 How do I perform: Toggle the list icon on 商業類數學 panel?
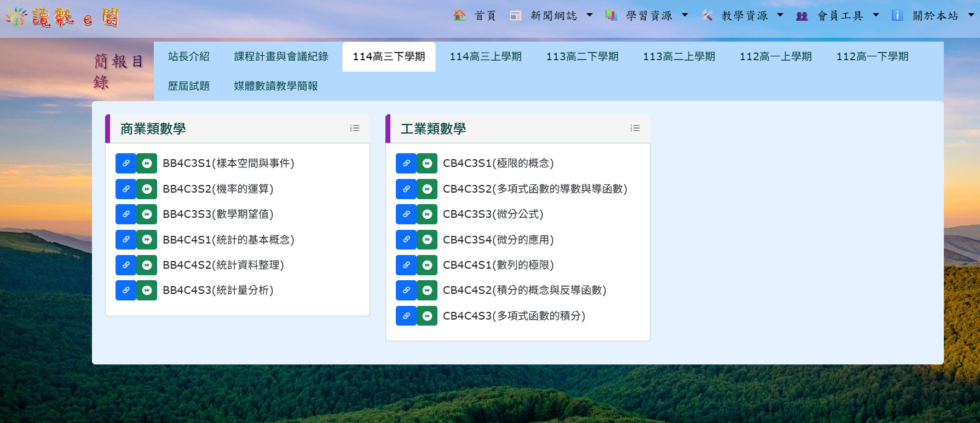(x=355, y=129)
